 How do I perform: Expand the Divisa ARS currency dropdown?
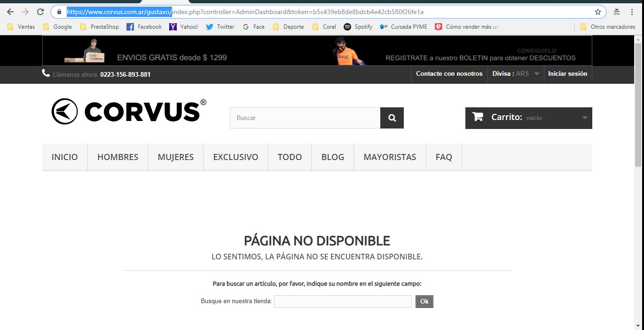tap(516, 74)
